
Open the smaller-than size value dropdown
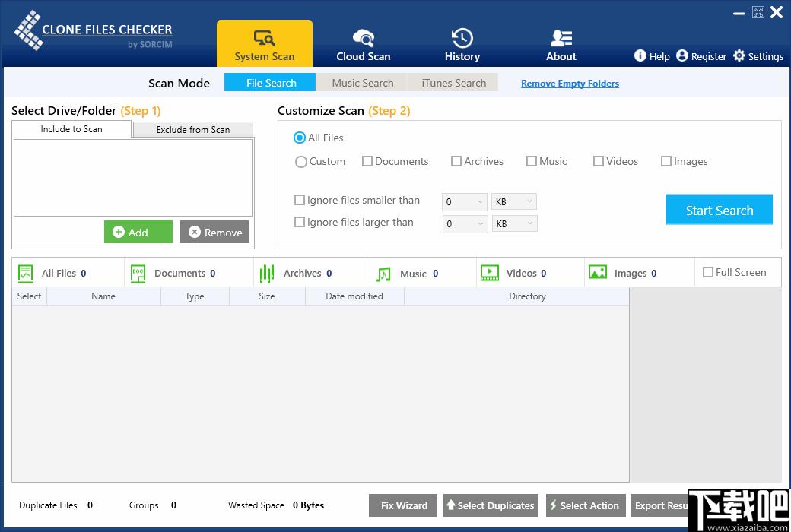click(464, 201)
